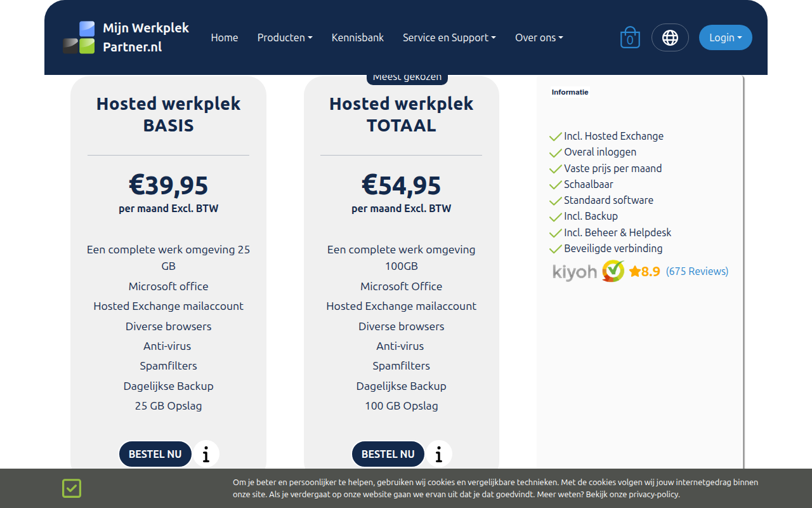Show info icon for the TOTAAL plan
This screenshot has width=812, height=508.
coord(439,454)
